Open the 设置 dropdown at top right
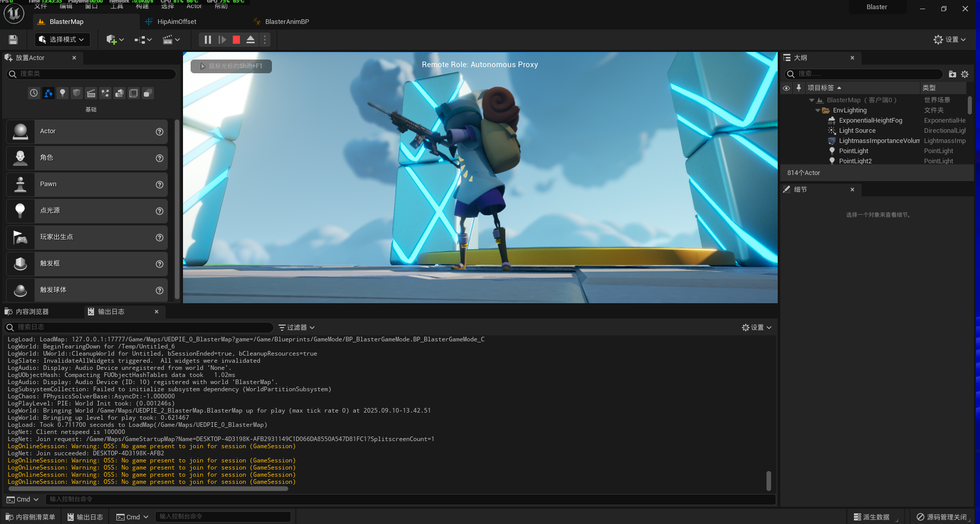 [x=950, y=40]
